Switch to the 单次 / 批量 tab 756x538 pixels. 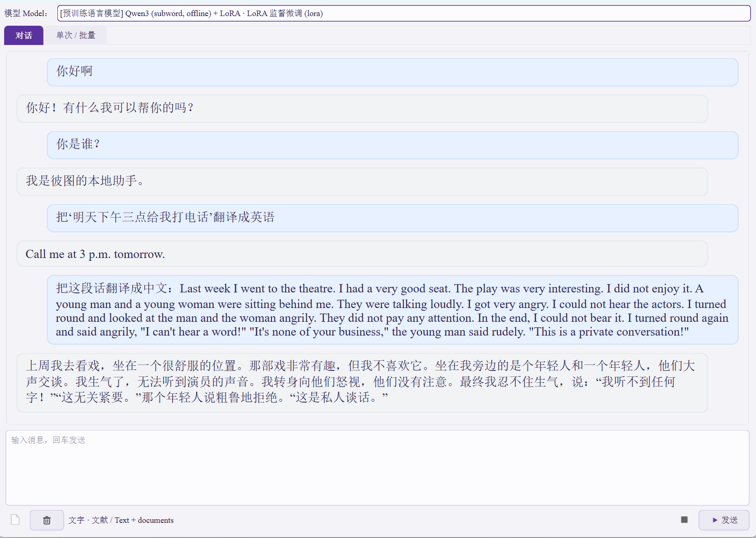(x=76, y=35)
